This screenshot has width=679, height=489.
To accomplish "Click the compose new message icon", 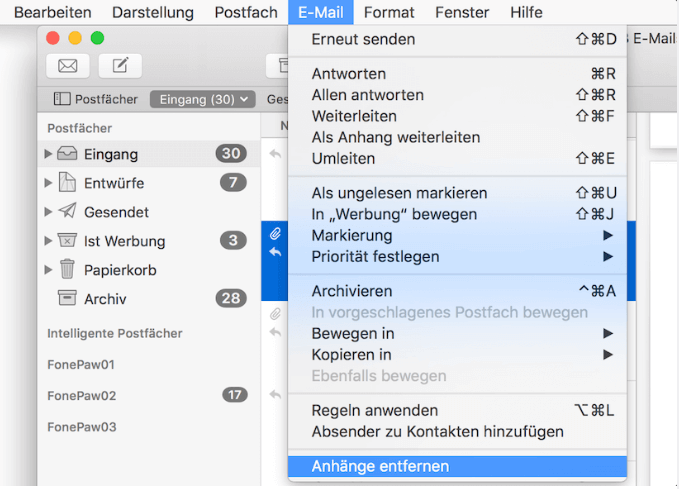I will click(x=120, y=66).
